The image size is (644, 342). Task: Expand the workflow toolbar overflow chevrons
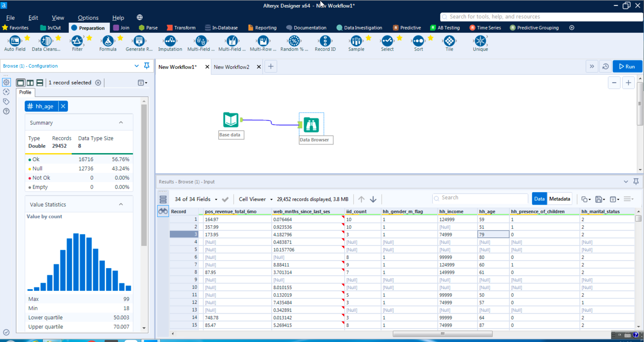[x=592, y=67]
